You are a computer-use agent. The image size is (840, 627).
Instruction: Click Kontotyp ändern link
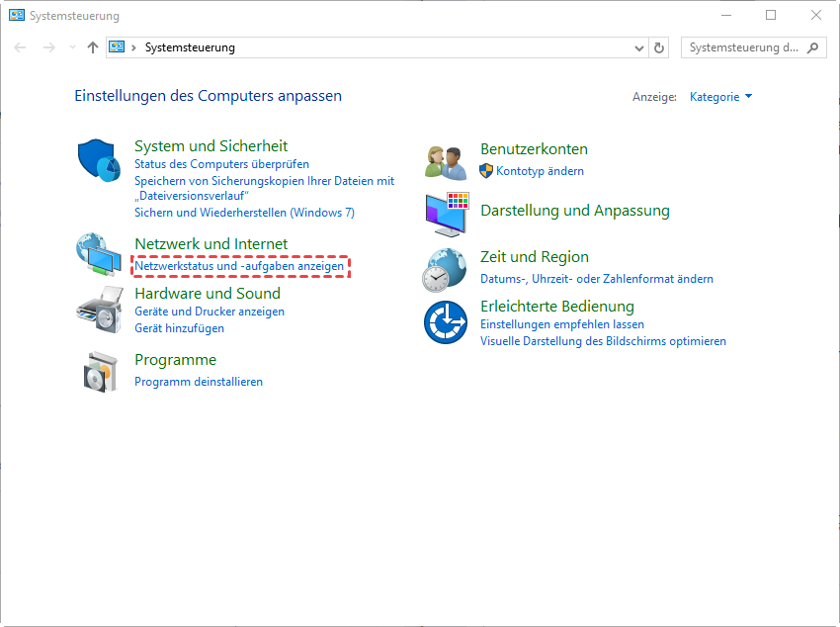click(x=540, y=171)
